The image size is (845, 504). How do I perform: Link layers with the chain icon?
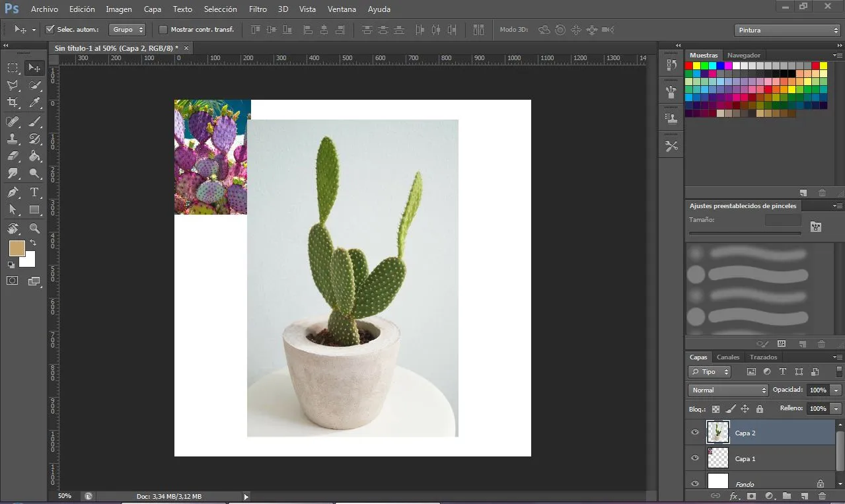pos(715,495)
